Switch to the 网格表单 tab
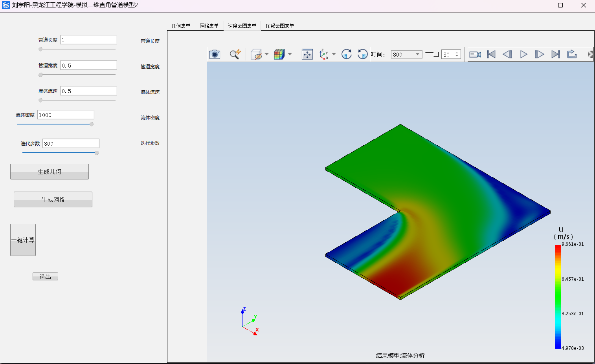Viewport: 595px width, 364px height. 209,26
